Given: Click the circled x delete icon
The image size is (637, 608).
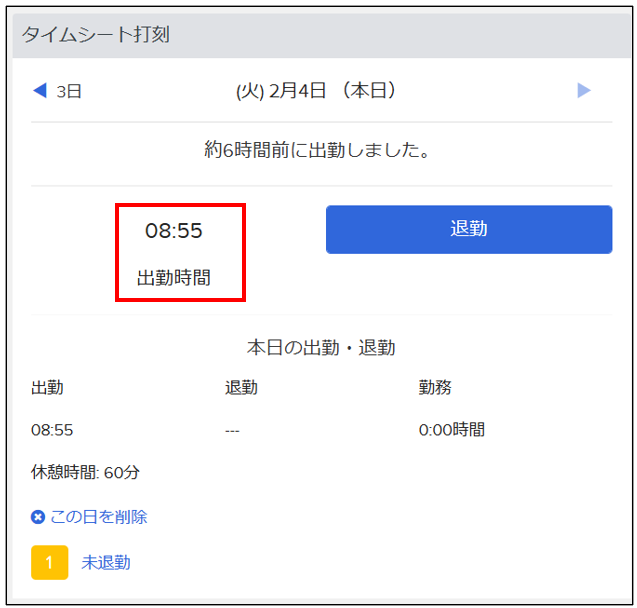Looking at the screenshot, I should click(x=38, y=517).
